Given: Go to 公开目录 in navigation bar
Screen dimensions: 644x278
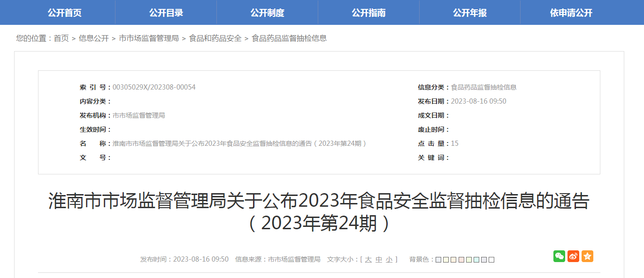Looking at the screenshot, I should point(166,13).
